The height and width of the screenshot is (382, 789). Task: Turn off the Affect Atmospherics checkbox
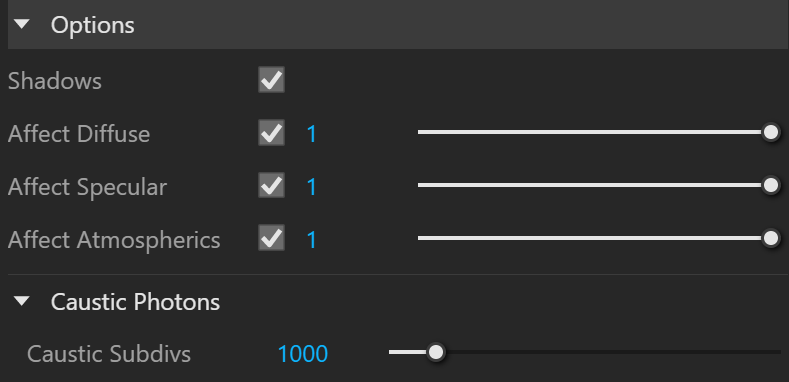(271, 239)
